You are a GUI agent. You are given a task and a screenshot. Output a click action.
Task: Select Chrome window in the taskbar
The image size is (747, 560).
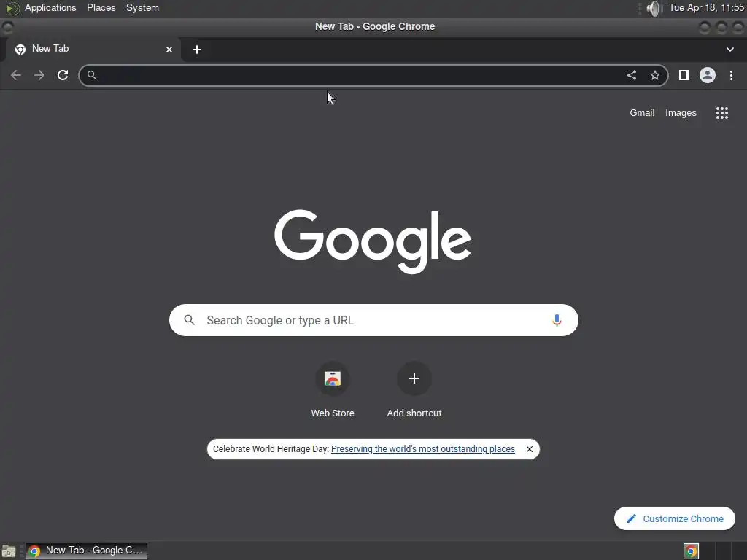[x=86, y=551]
